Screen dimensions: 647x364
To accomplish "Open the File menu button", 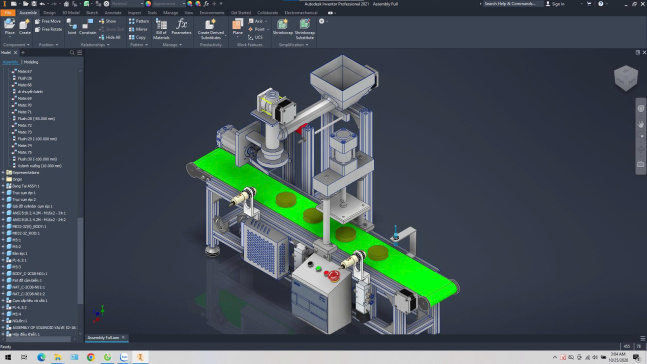I will 8,13.
